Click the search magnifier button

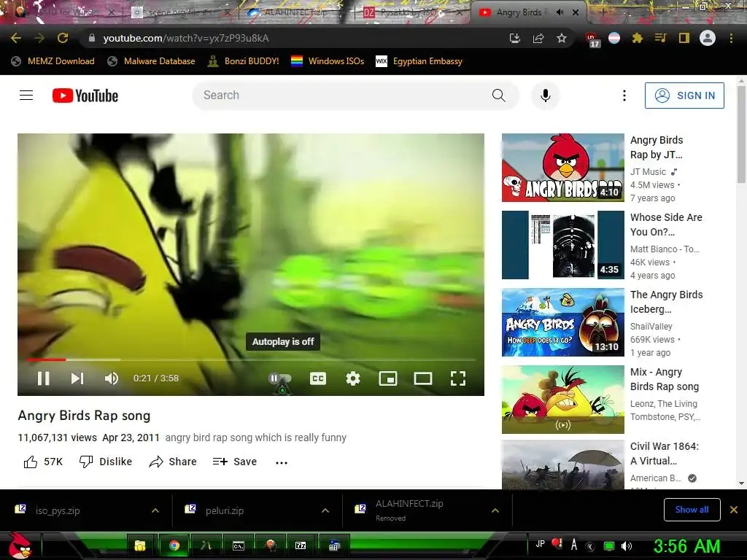point(499,96)
